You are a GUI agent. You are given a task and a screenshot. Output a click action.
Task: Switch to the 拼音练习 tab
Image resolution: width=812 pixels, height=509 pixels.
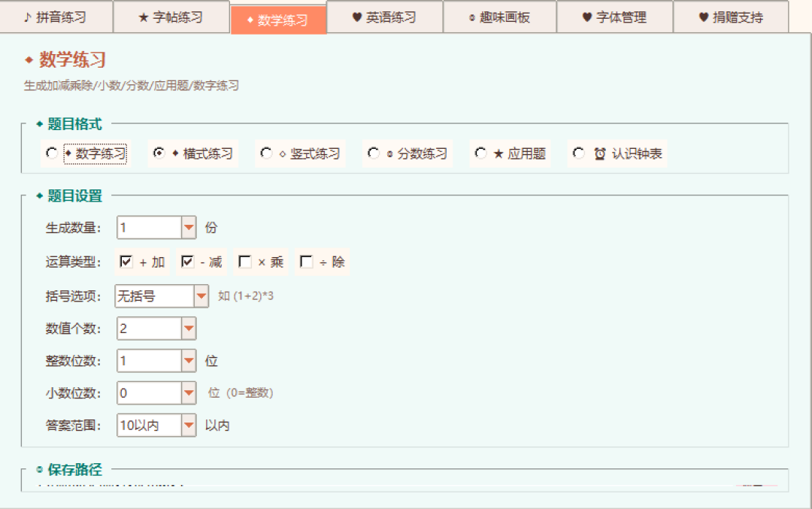point(56,17)
